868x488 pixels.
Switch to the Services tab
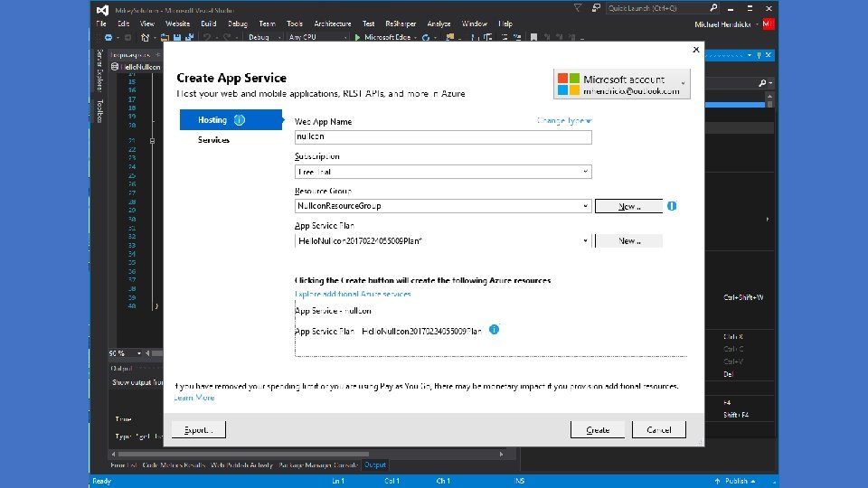[x=214, y=140]
